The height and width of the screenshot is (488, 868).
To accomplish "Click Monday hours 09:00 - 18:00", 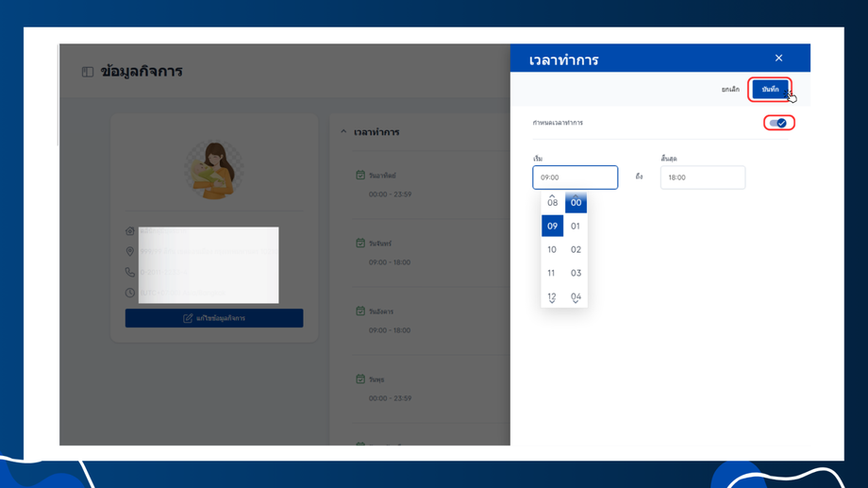I will [390, 262].
